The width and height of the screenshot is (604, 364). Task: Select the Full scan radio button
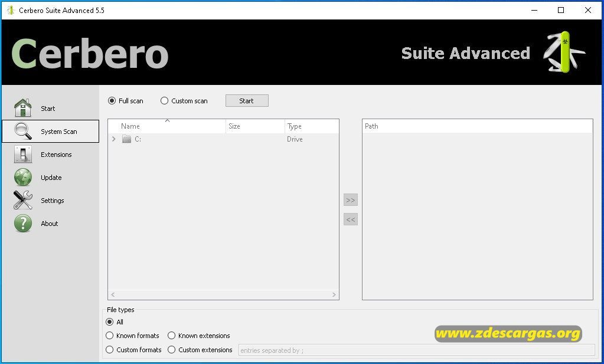coord(112,101)
